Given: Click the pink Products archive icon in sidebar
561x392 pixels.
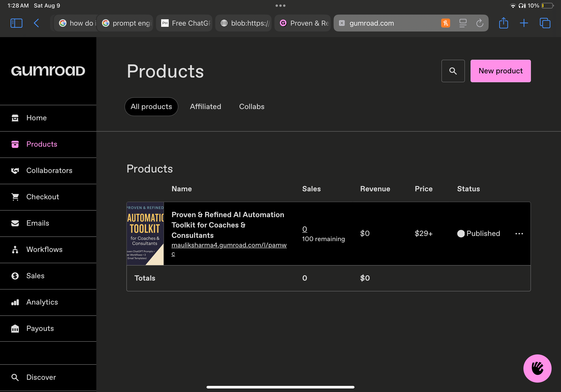Looking at the screenshot, I should point(15,144).
